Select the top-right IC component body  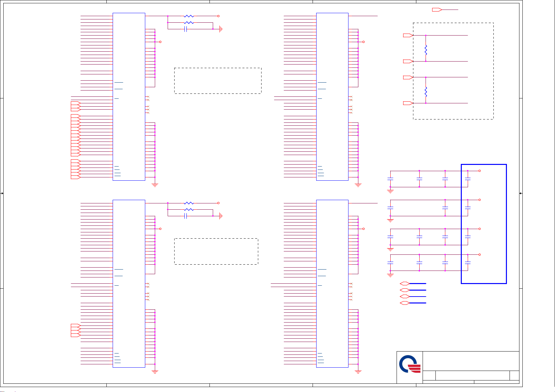click(x=332, y=97)
